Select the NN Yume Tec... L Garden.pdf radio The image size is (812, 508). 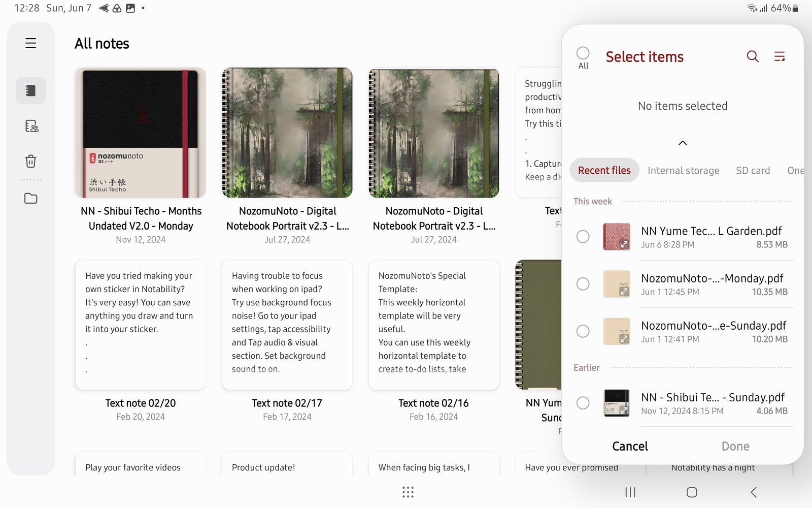pyautogui.click(x=583, y=237)
